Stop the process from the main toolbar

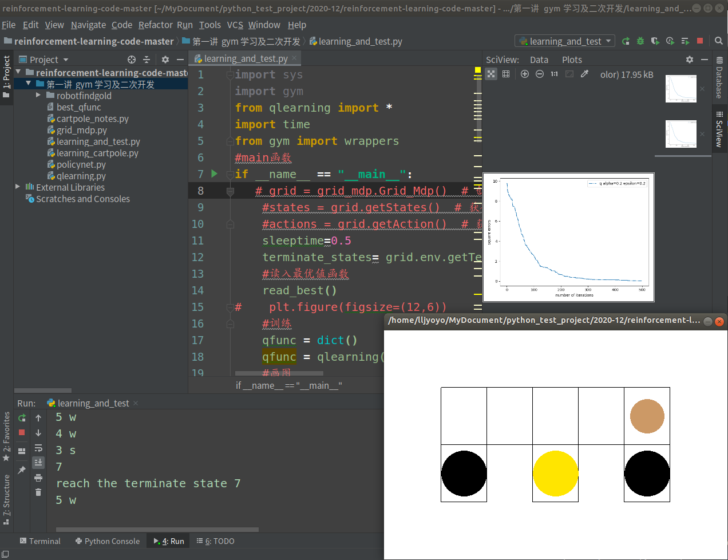(x=699, y=41)
